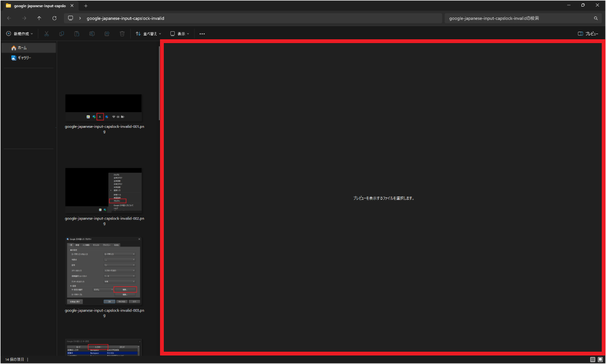606x364 pixels.
Task: Click the Delete trash can icon
Action: coord(122,34)
